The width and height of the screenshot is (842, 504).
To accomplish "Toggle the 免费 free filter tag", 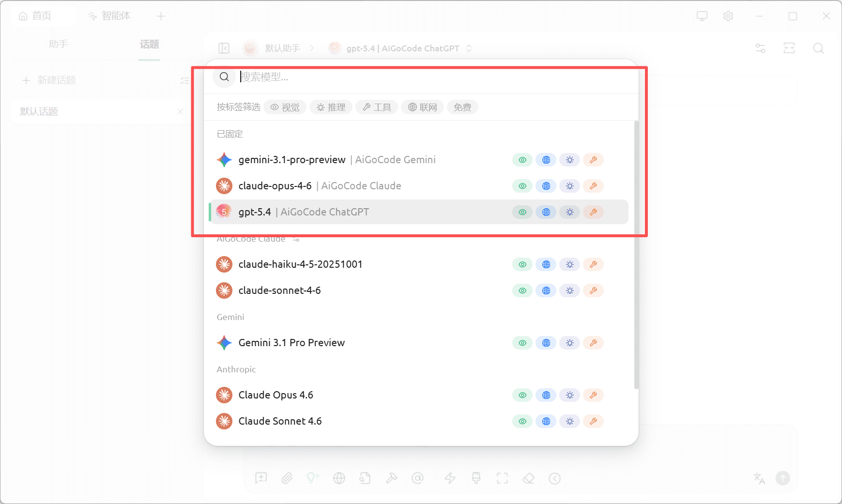I will (x=462, y=107).
